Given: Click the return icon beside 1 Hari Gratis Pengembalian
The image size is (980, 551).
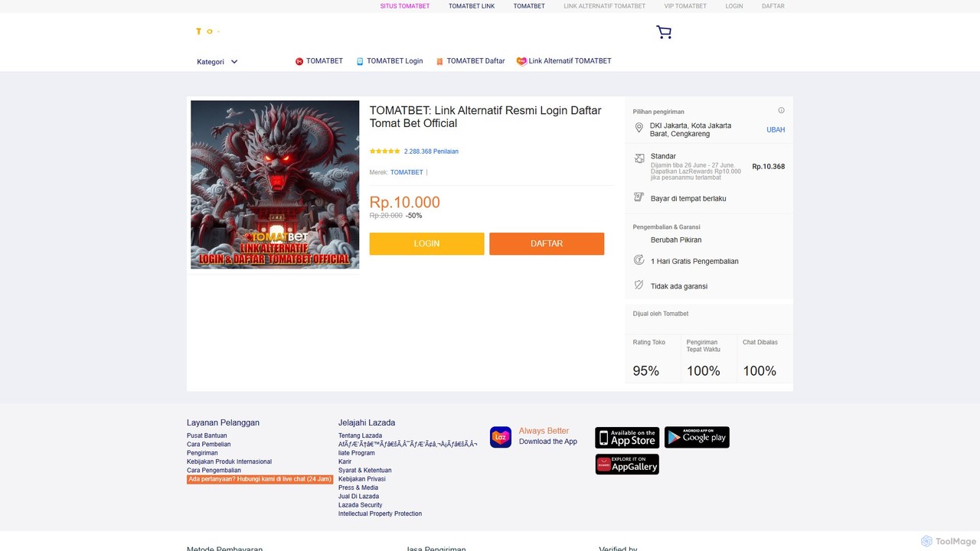Looking at the screenshot, I should coord(639,260).
